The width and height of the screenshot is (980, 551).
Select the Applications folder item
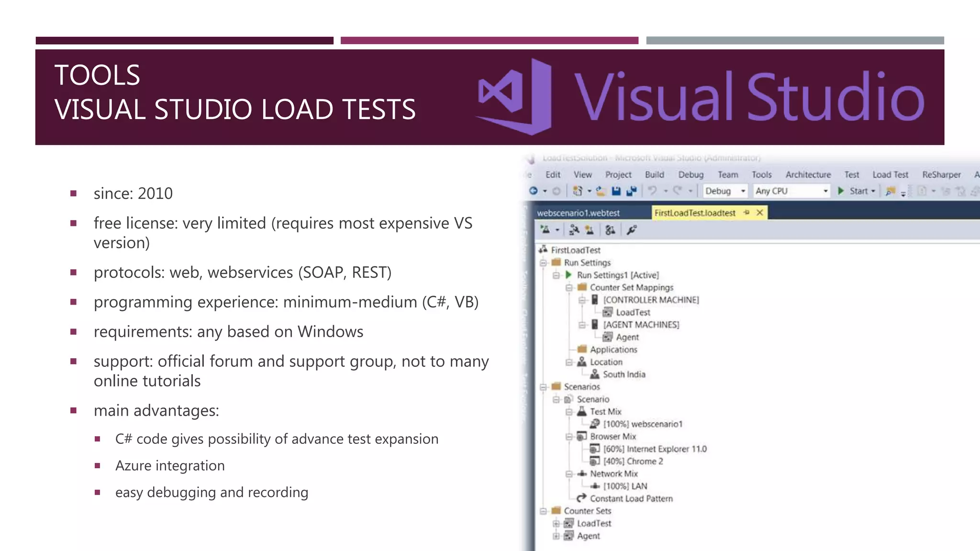(613, 350)
